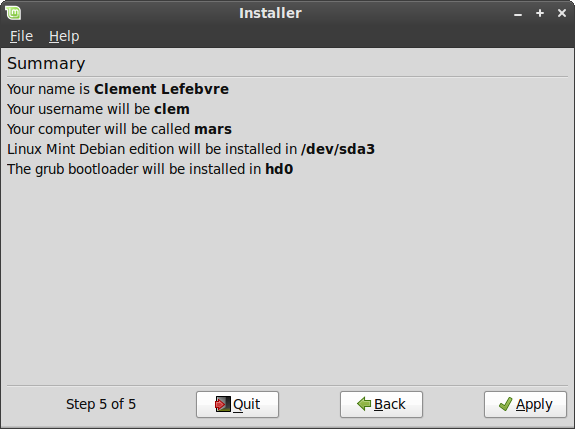575x429 pixels.
Task: Minimize the Installer window
Action: point(518,14)
